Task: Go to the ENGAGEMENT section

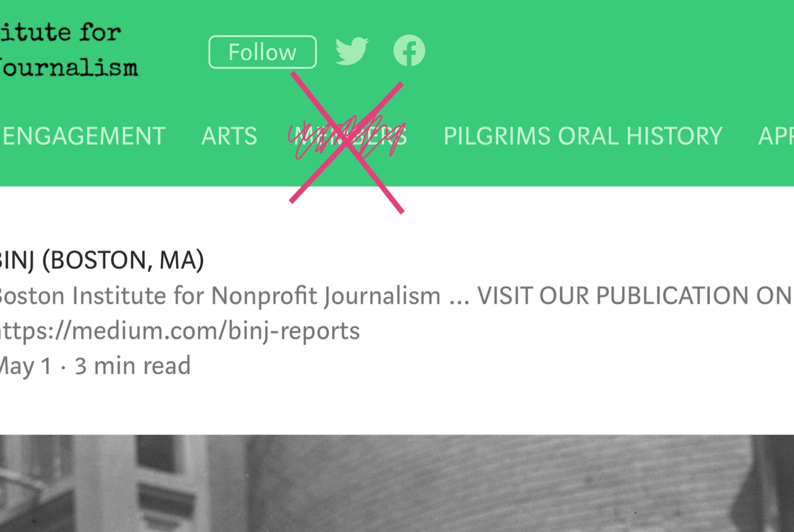Action: point(83,136)
